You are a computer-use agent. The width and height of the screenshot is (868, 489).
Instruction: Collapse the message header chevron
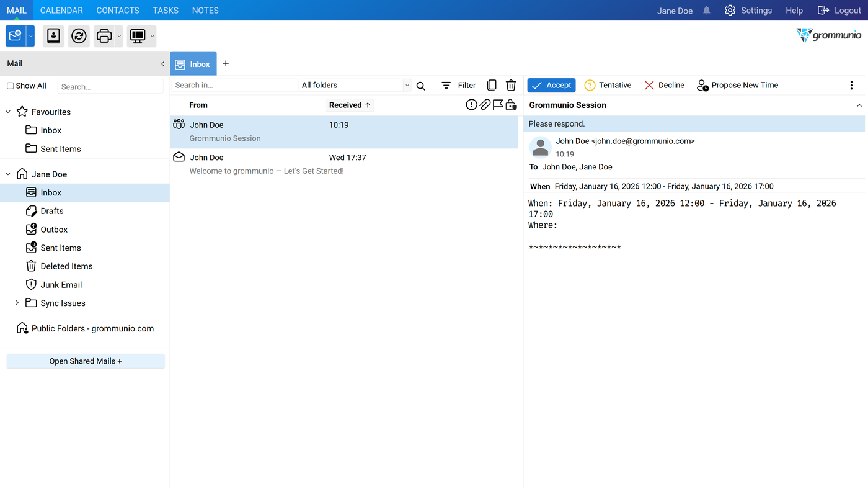tap(859, 105)
